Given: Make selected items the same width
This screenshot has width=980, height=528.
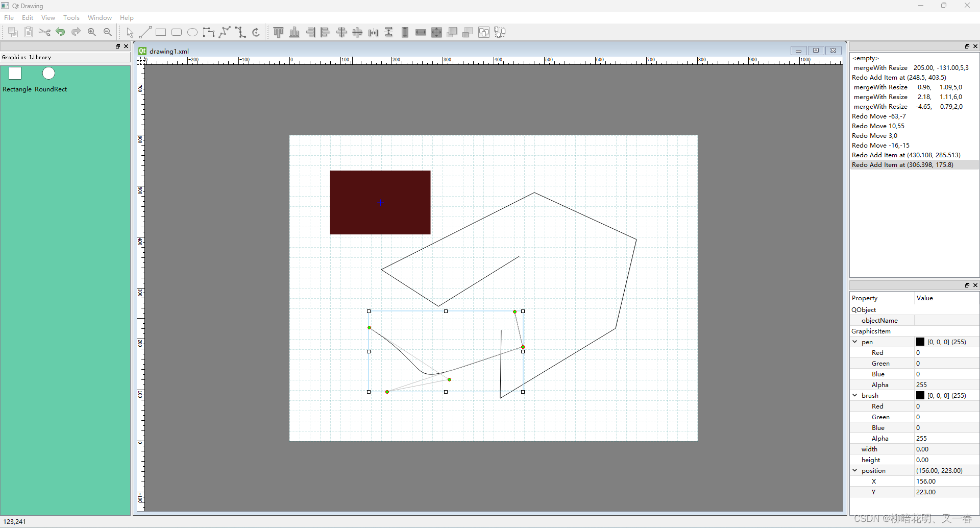Looking at the screenshot, I should [421, 32].
